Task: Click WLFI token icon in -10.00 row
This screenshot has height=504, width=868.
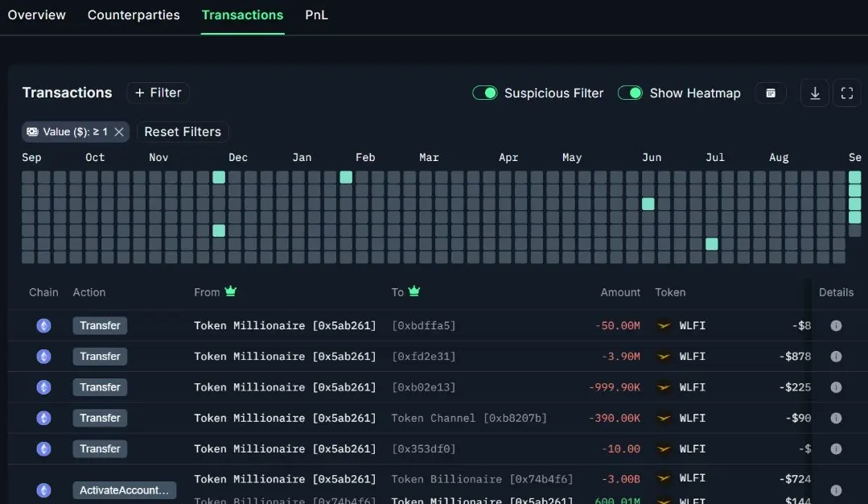Action: tap(663, 448)
